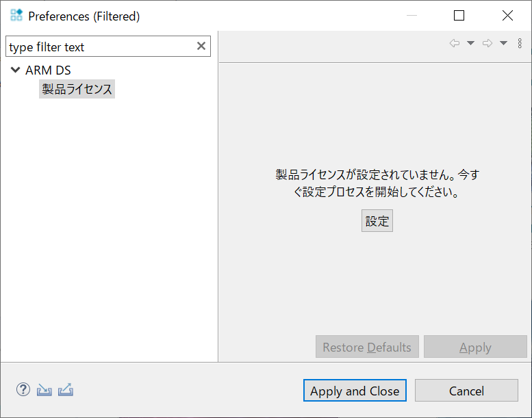Click the 設定 button
This screenshot has width=532, height=418.
click(x=377, y=221)
